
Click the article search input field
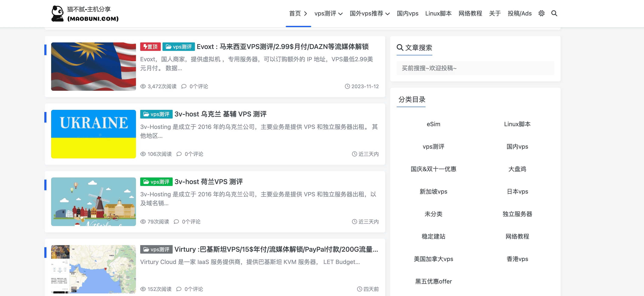coord(475,68)
